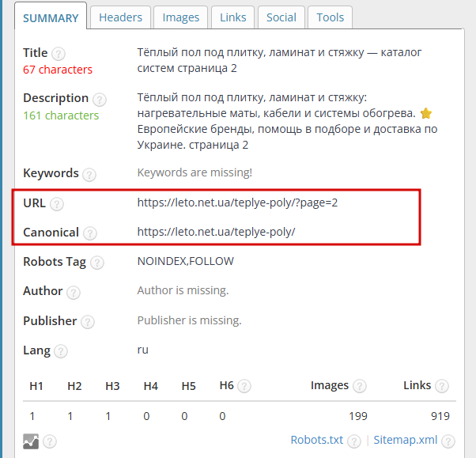Click the canonical URL text leto.net.ua/teplye-poly/
This screenshot has width=476, height=458.
[216, 232]
